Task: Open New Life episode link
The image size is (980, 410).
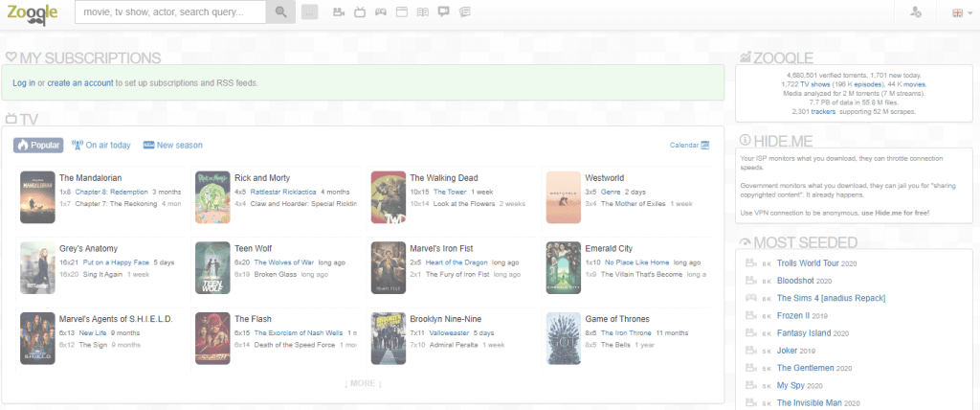Action: 93,333
